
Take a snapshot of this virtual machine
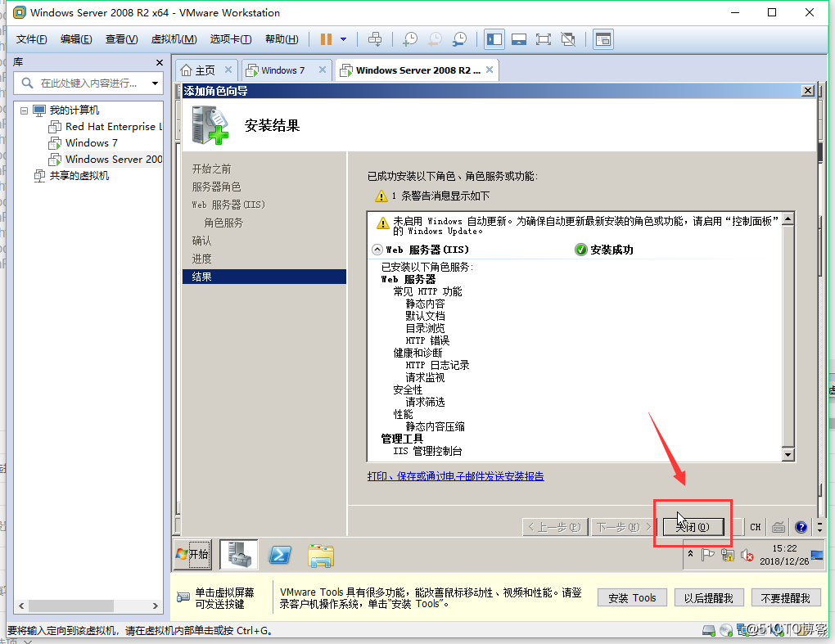(410, 38)
